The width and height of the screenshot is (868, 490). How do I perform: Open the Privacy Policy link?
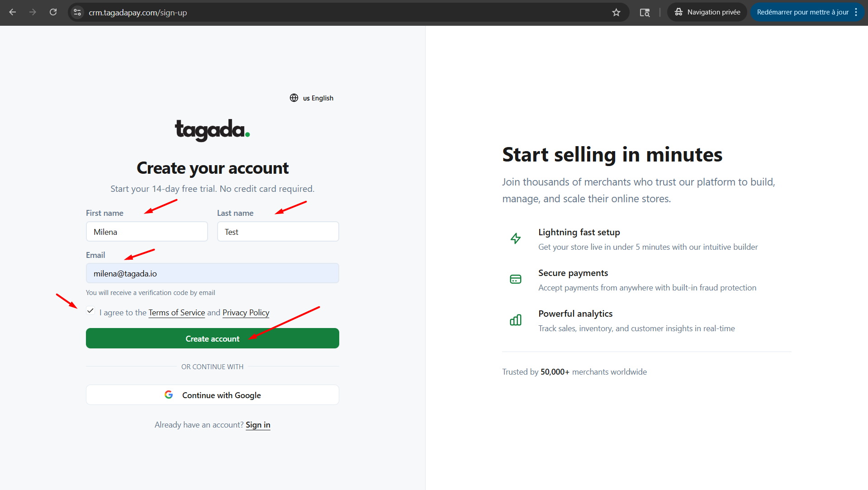click(x=246, y=313)
